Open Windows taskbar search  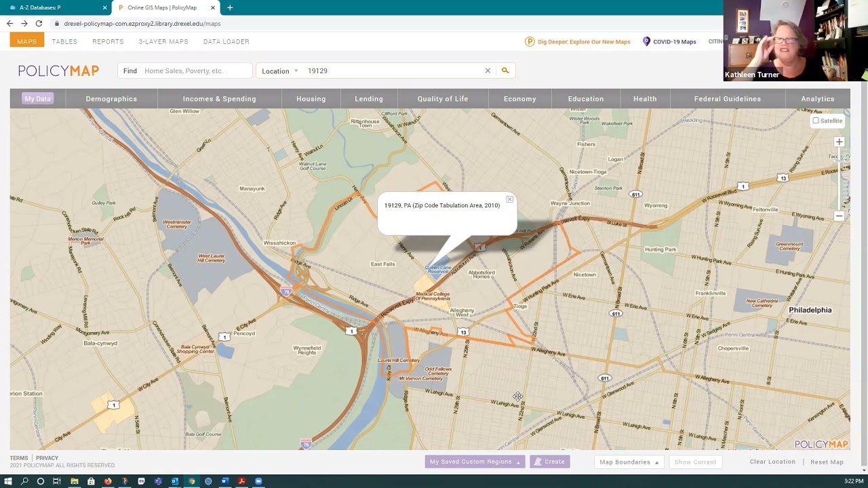click(x=24, y=481)
